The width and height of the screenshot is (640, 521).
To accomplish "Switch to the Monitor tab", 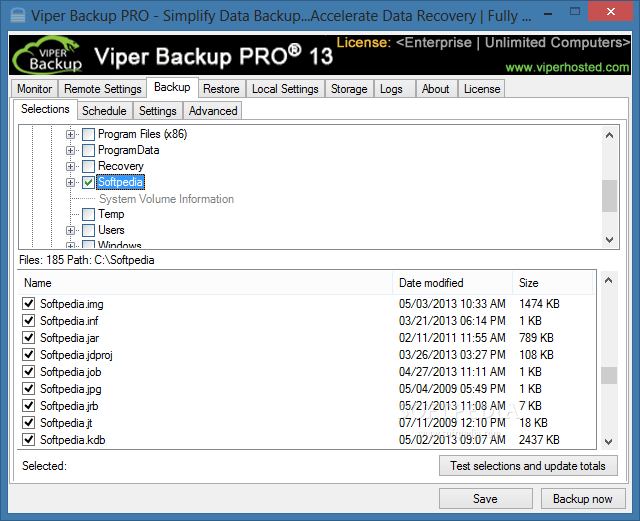I will 35,89.
